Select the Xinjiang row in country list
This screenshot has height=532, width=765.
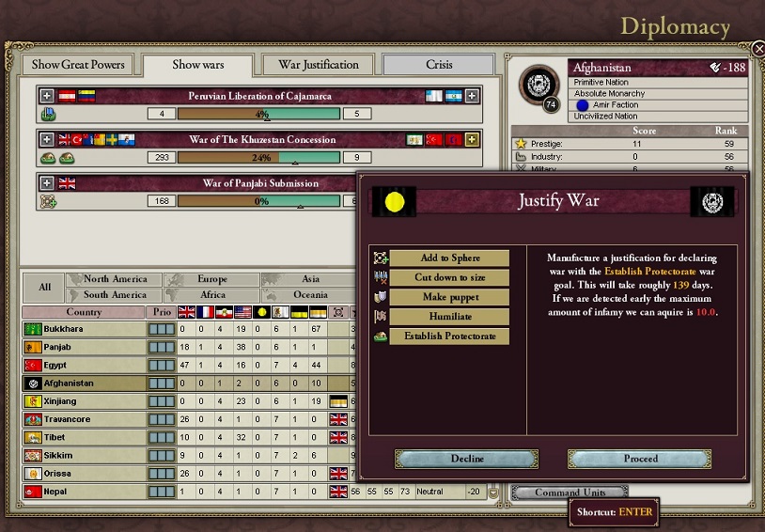(85, 401)
